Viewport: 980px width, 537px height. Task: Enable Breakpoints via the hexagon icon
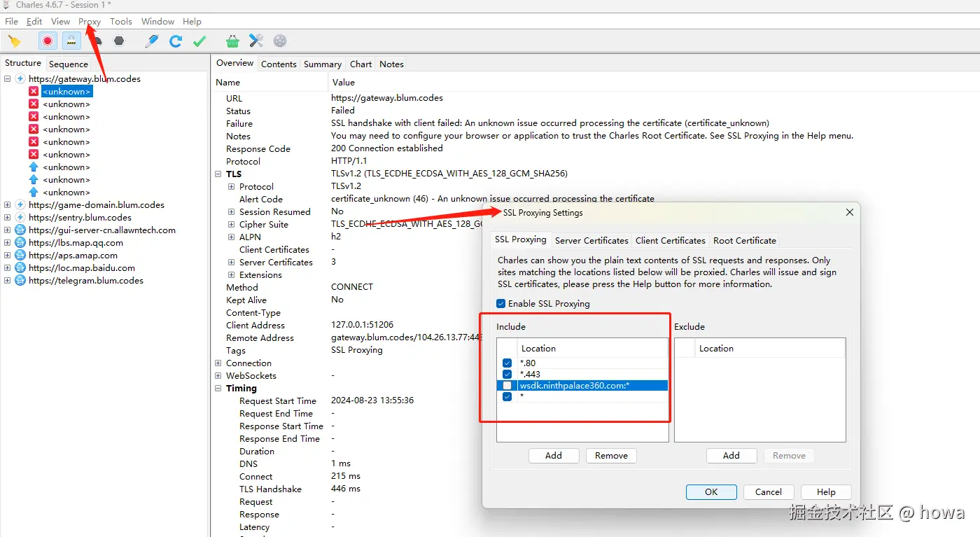(119, 41)
